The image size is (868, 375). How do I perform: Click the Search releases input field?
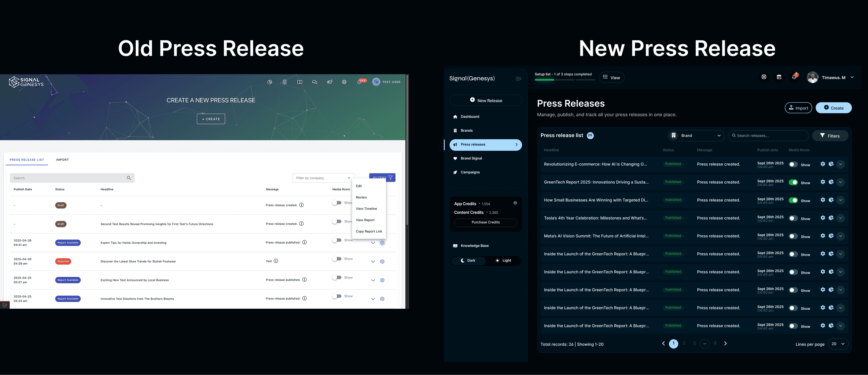[768, 136]
